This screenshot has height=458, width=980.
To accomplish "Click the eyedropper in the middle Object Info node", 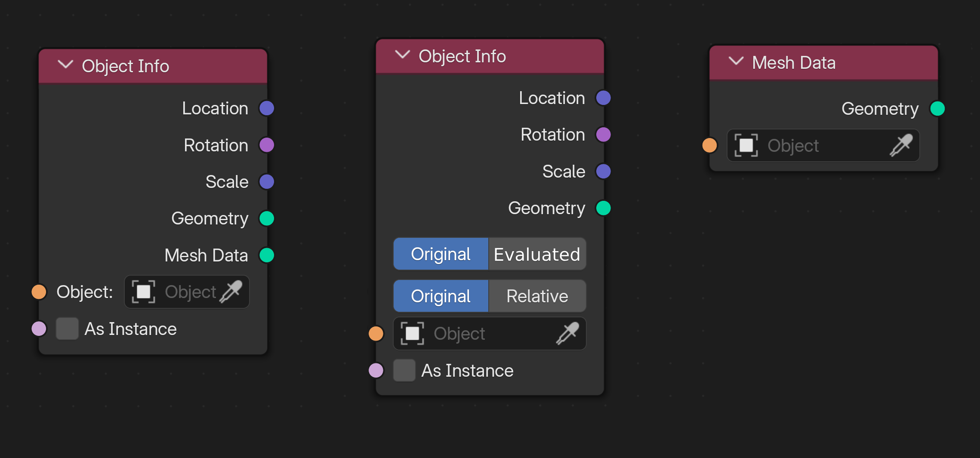I will click(x=567, y=333).
